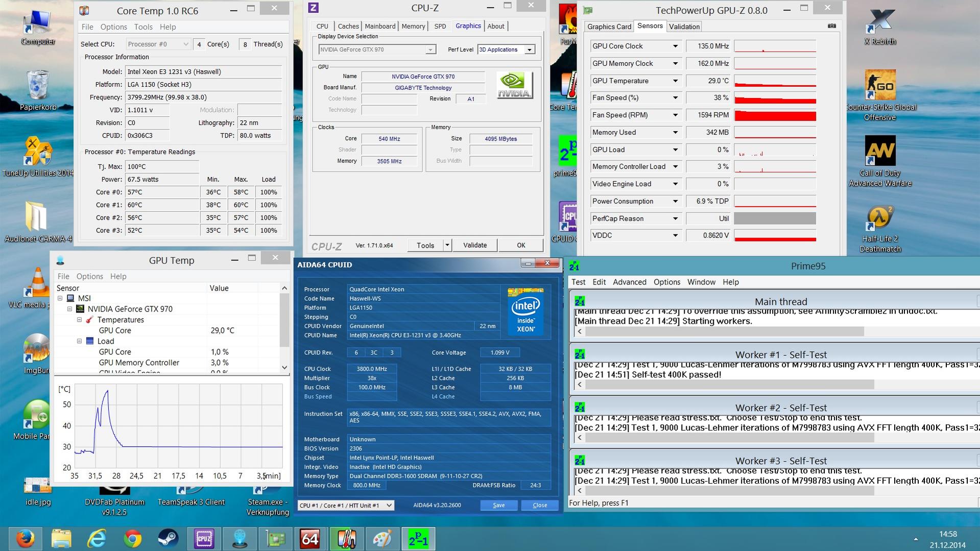Collapse the MSI node in GPU Temp
Screen dimensions: 980x551
[60, 298]
